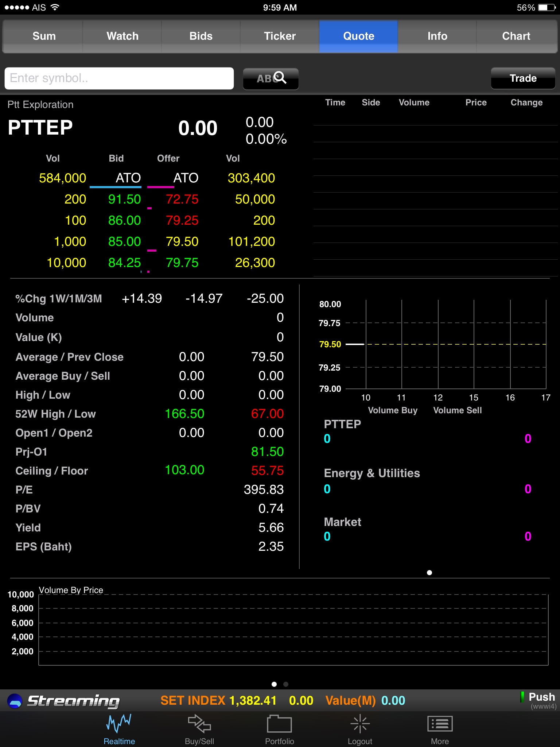
Task: Tap offer volume 303,400
Action: [251, 178]
